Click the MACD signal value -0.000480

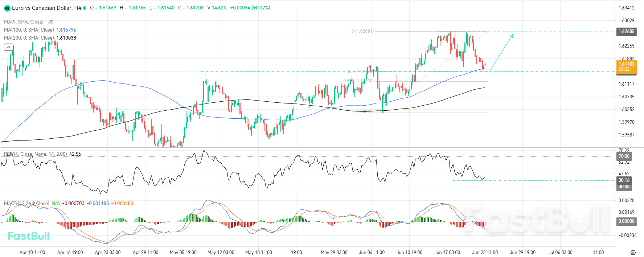(x=122, y=204)
